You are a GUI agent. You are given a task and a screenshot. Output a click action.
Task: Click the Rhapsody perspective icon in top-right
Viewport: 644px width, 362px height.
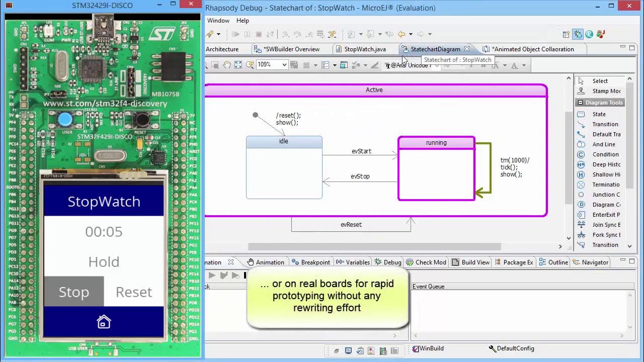589,34
